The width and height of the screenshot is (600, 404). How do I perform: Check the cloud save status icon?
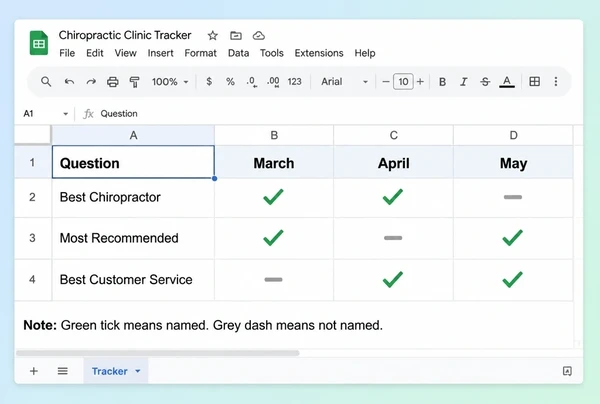[x=259, y=36]
